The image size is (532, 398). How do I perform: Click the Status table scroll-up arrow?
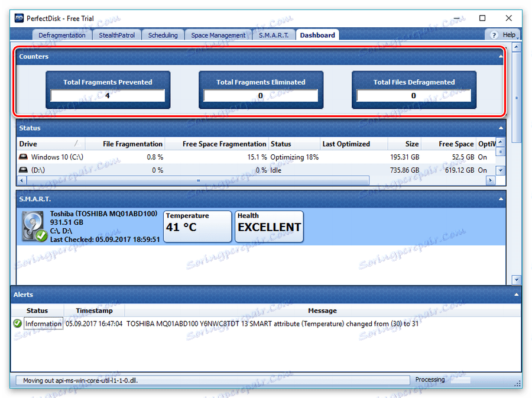click(501, 142)
